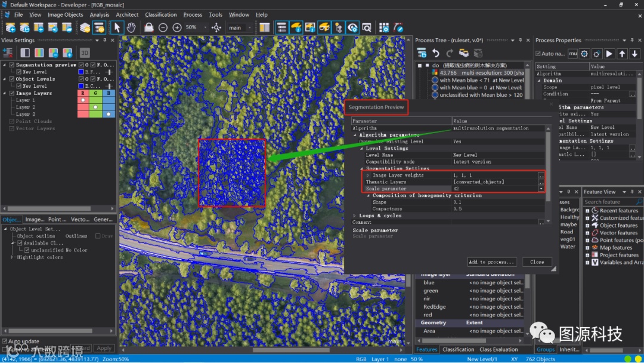Select the arrow pointer tool
The height and width of the screenshot is (363, 644).
(x=117, y=27)
